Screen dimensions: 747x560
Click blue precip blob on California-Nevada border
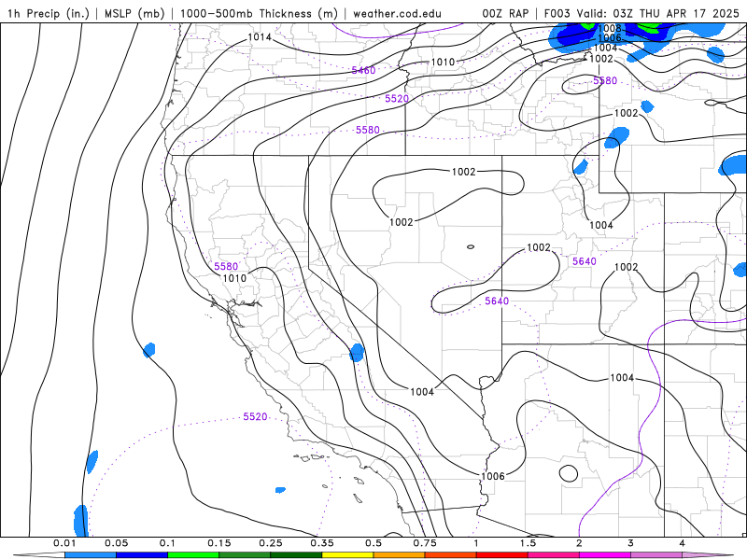357,353
